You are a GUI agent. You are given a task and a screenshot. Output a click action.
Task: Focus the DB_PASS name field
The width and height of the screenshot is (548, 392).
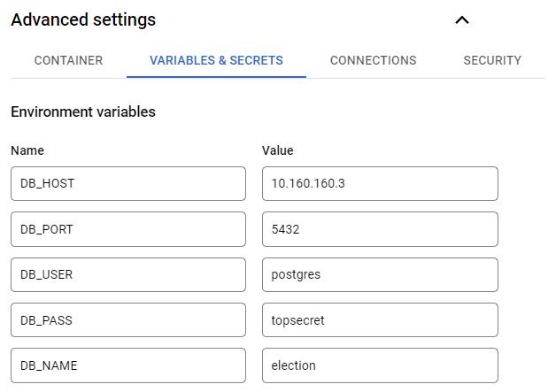(128, 320)
